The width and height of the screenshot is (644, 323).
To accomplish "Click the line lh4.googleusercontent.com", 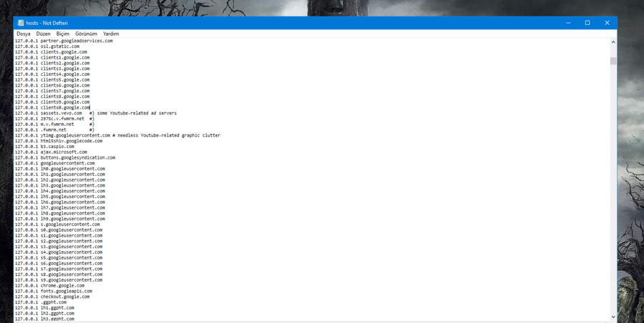I will [x=60, y=190].
